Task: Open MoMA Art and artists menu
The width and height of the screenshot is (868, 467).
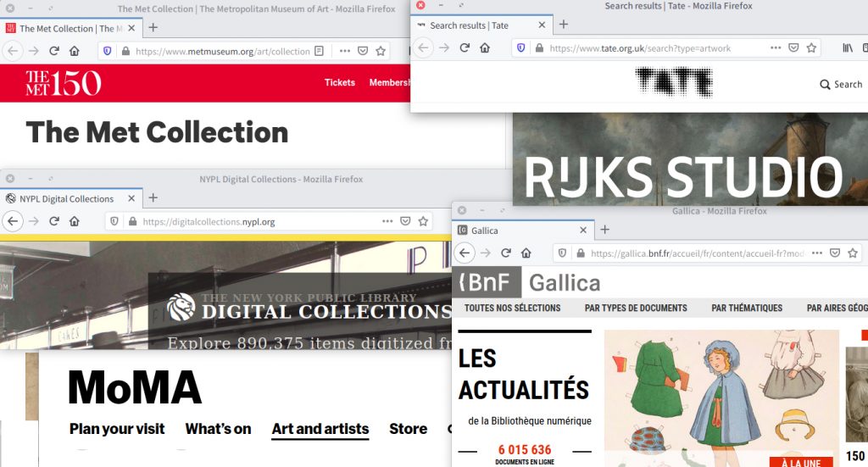Action: pos(320,430)
